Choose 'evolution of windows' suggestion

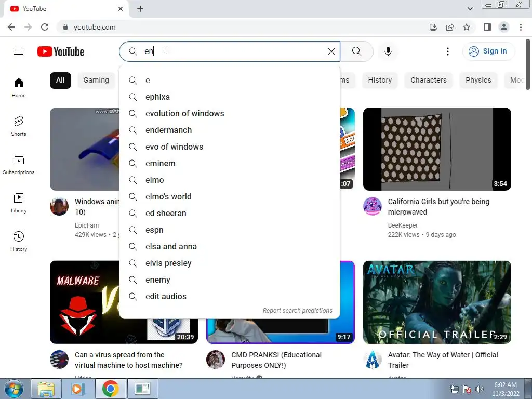click(x=230, y=114)
